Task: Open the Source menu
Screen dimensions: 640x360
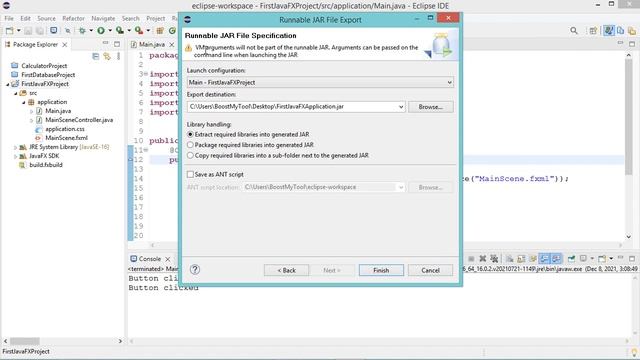Action: click(46, 18)
